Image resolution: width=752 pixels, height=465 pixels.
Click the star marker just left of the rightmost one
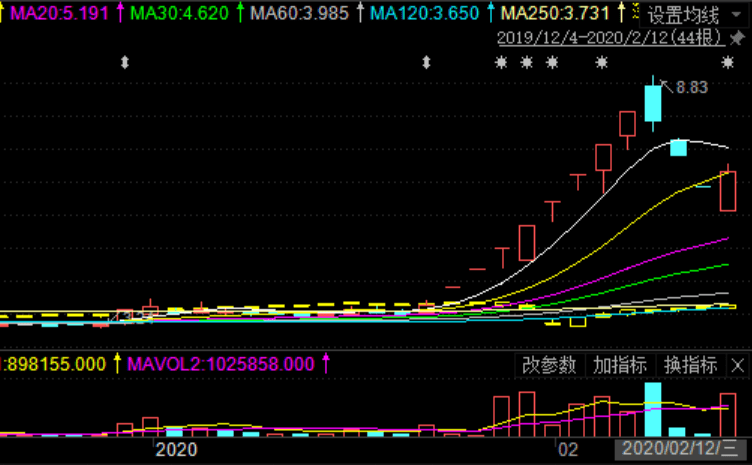point(602,62)
